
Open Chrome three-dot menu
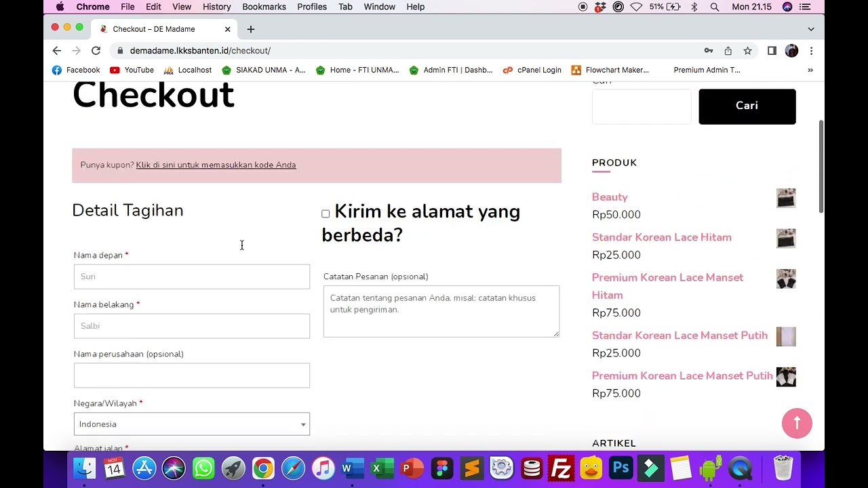coord(811,51)
